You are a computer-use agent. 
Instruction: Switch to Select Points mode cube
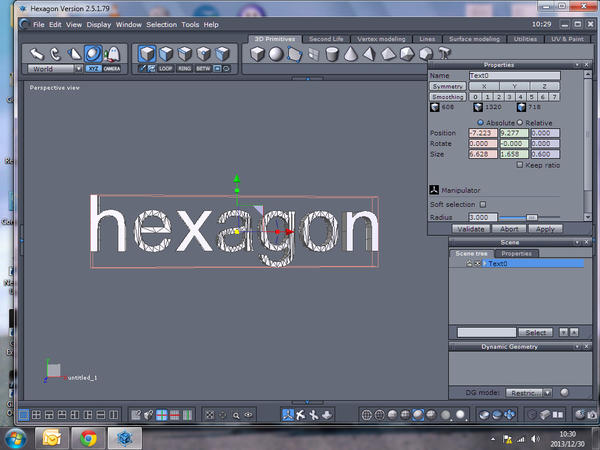(204, 54)
